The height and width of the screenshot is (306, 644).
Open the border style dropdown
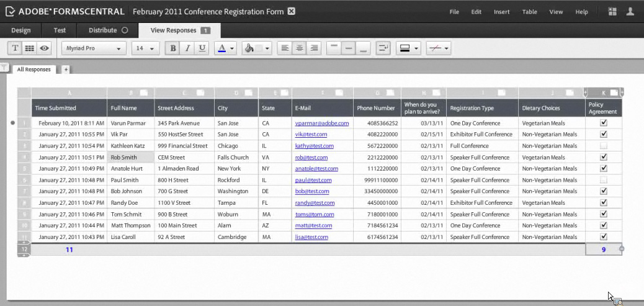409,48
